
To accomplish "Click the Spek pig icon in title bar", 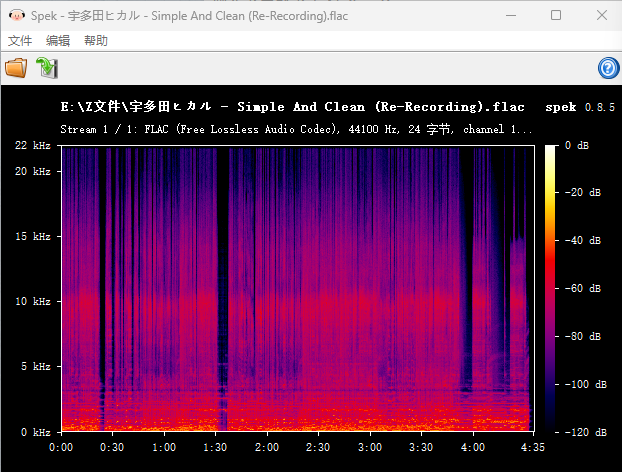I will tap(14, 15).
